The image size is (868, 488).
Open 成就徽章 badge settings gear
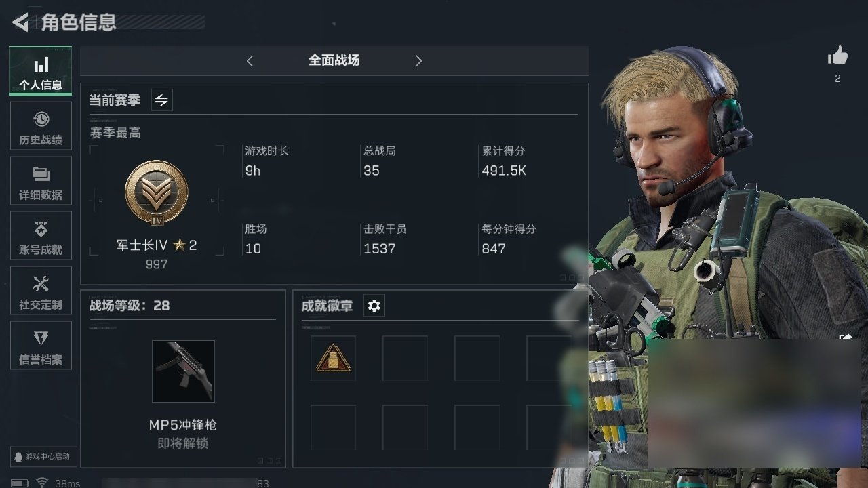374,306
